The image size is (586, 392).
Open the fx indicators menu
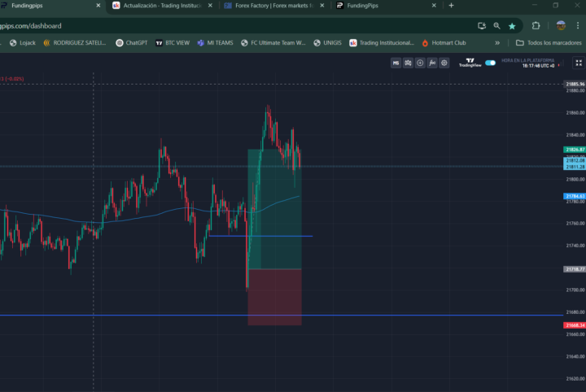(x=432, y=63)
